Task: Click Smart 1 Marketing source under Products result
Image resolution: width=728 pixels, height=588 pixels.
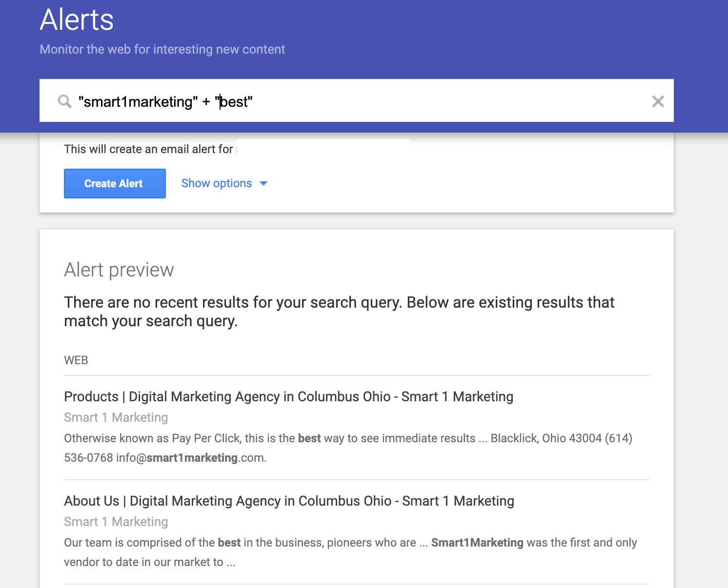Action: point(116,417)
